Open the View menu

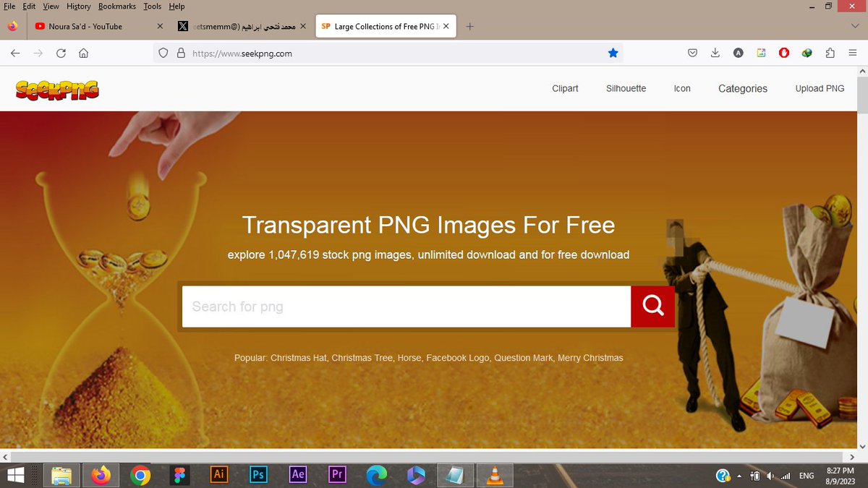pyautogui.click(x=51, y=6)
